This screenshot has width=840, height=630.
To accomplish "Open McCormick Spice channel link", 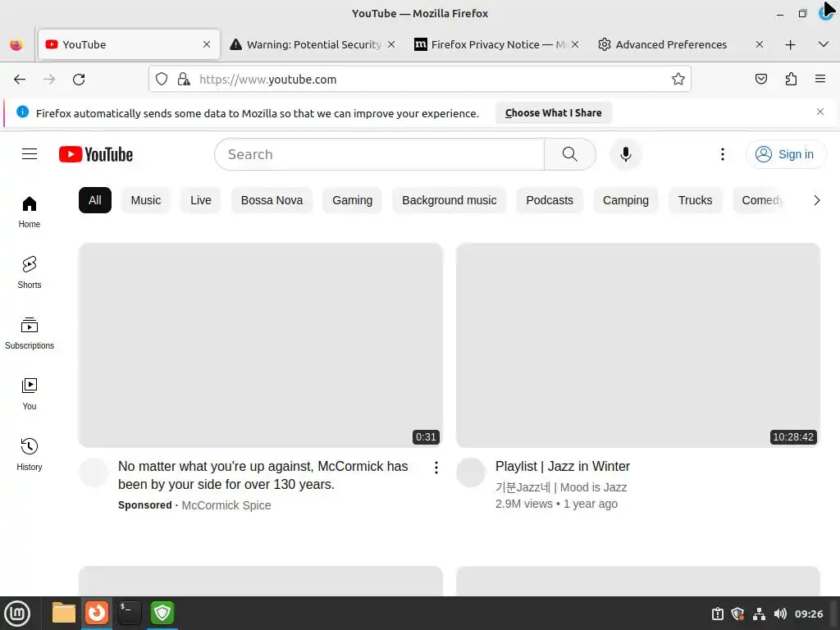I will click(226, 505).
